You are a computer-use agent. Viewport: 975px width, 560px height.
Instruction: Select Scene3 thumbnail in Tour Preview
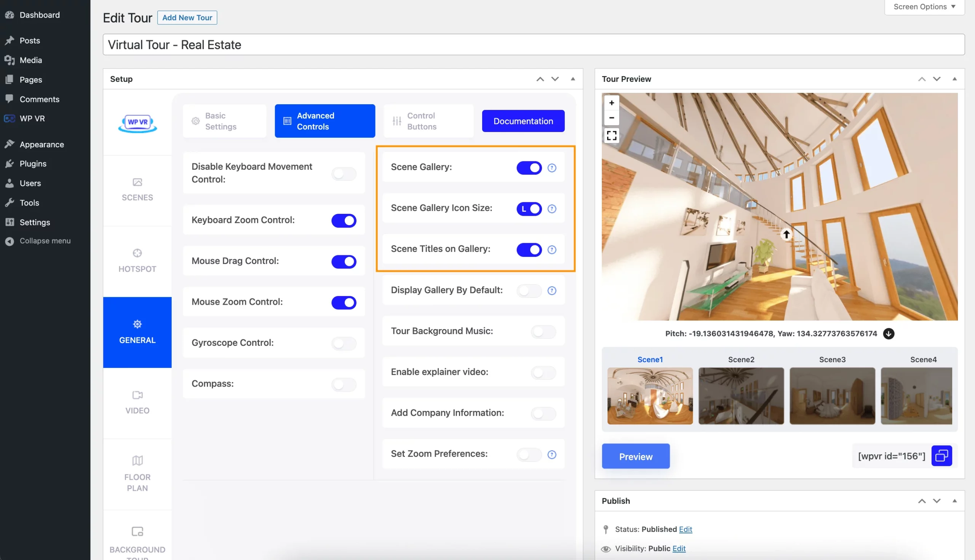point(832,395)
